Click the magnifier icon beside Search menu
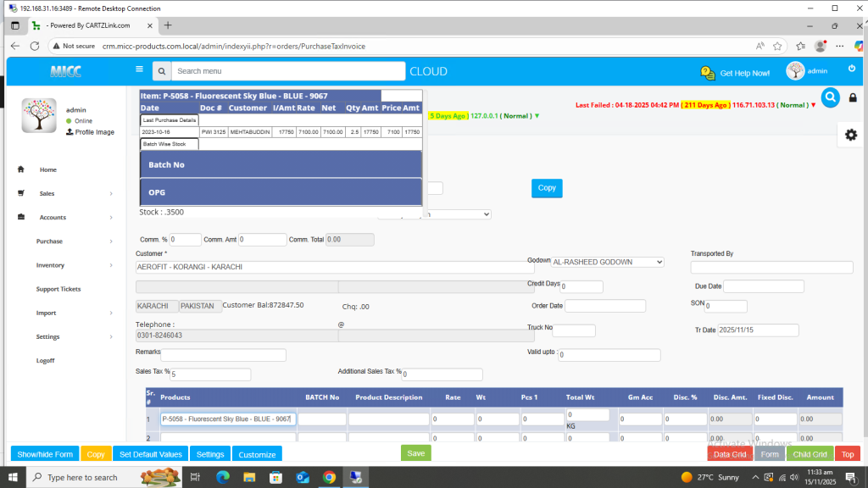This screenshot has width=868, height=488. pos(161,71)
